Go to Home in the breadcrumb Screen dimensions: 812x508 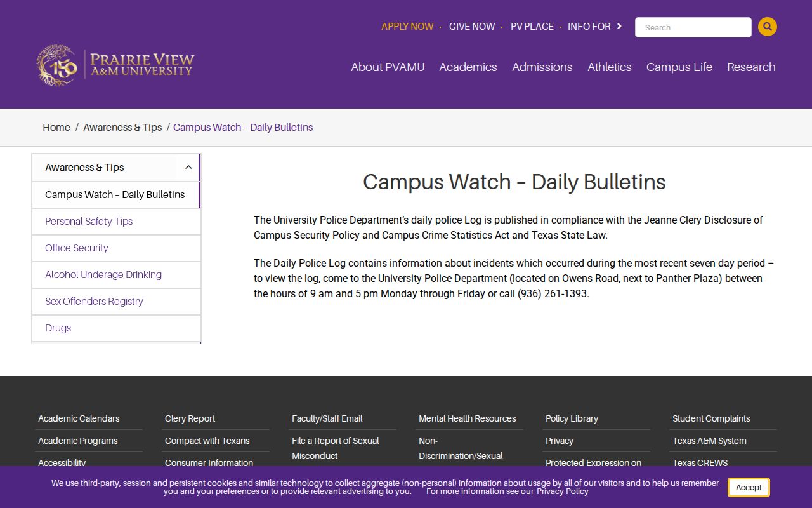[x=56, y=127]
